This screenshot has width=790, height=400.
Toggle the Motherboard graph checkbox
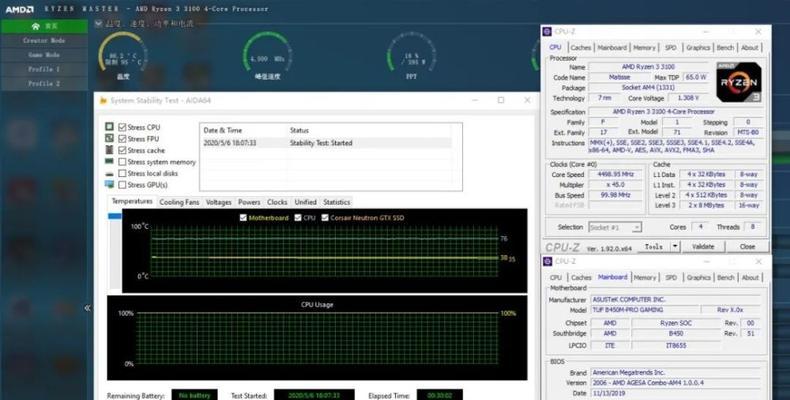[x=243, y=218]
